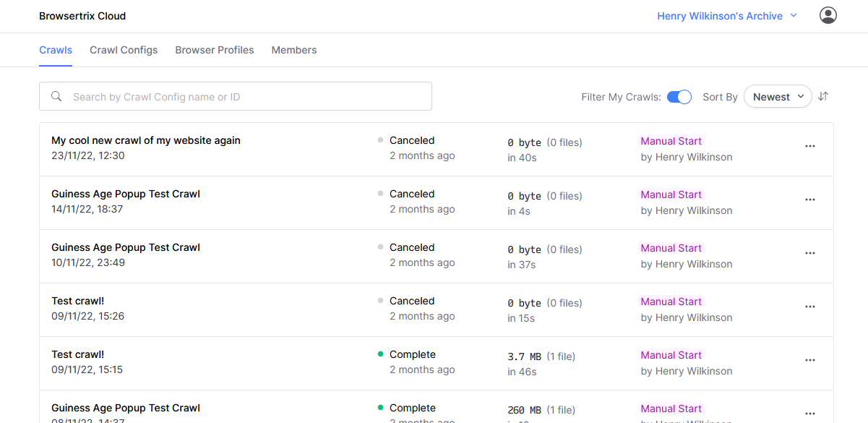The image size is (868, 423).
Task: Click the Browsertrix Cloud title
Action: pos(82,15)
